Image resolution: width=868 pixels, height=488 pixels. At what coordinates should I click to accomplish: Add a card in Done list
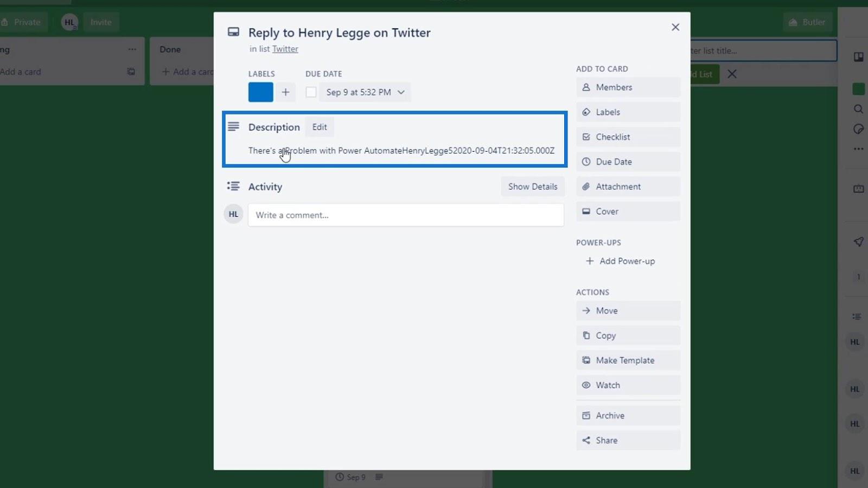(187, 72)
